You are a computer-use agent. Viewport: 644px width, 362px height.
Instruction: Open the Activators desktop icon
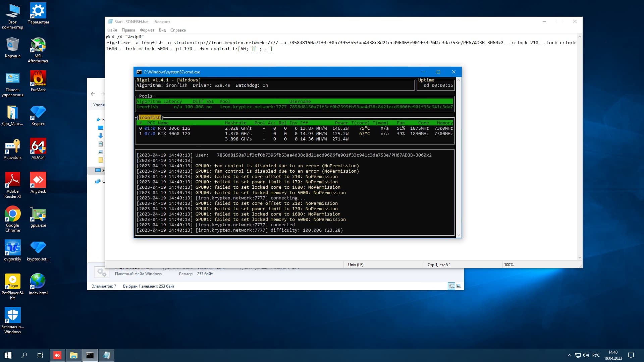pyautogui.click(x=12, y=149)
